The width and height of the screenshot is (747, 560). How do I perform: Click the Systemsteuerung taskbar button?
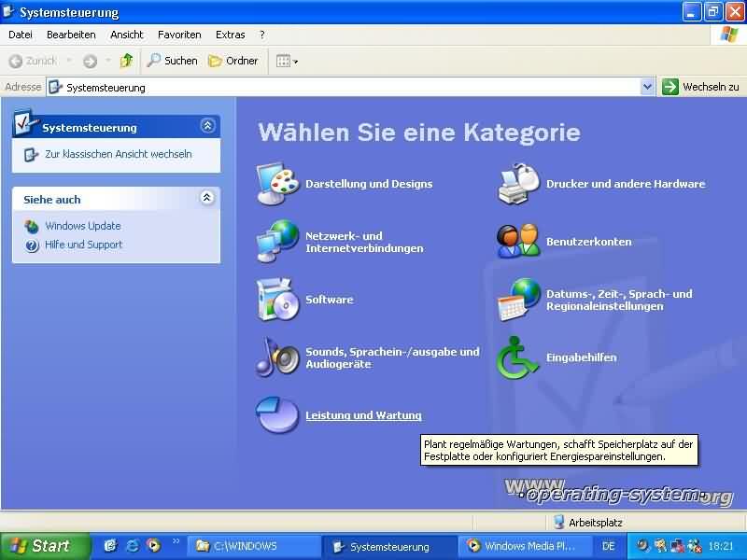(x=389, y=547)
